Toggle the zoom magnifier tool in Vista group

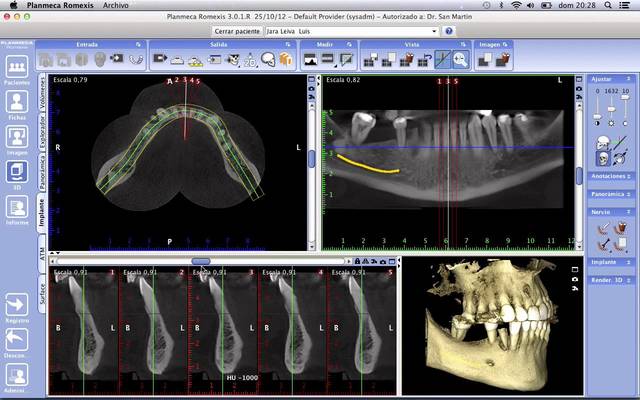460,60
